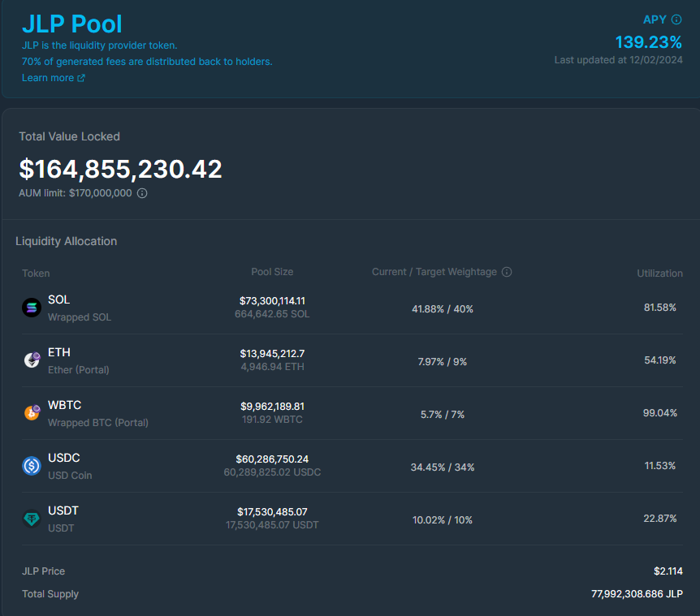Click the 17,530,485.07 USDT amount
The width and height of the screenshot is (700, 616).
(x=272, y=524)
